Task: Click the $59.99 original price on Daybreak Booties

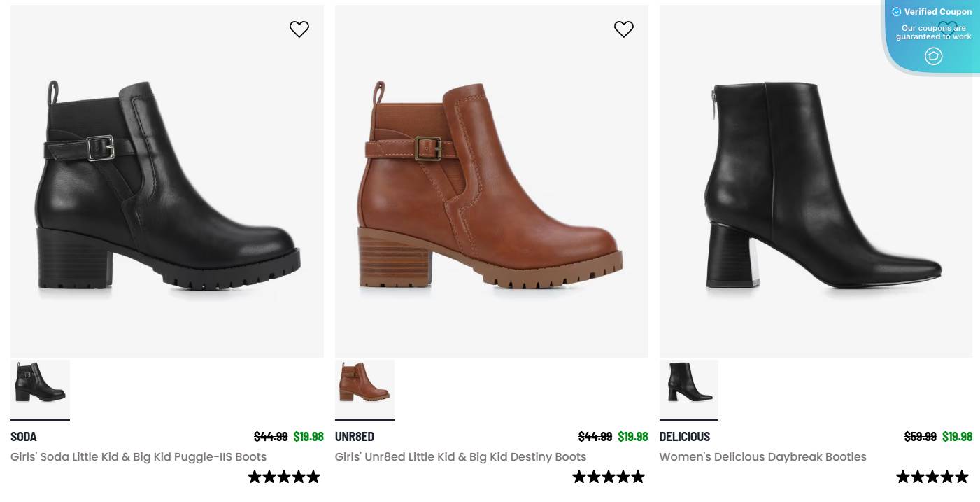Action: coord(920,437)
